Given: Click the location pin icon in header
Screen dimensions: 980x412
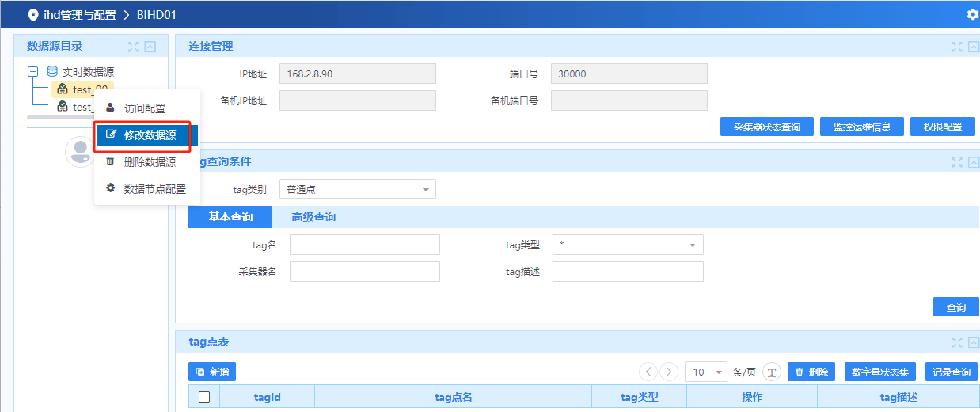Looking at the screenshot, I should point(32,14).
